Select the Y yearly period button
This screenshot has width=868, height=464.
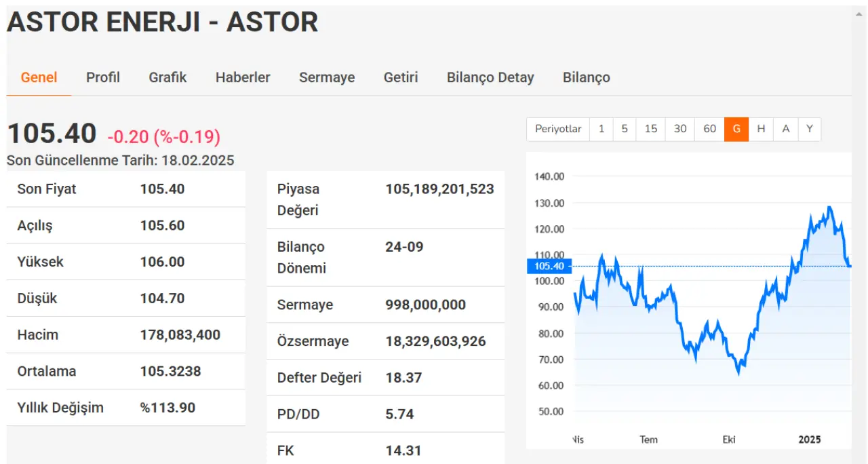810,129
